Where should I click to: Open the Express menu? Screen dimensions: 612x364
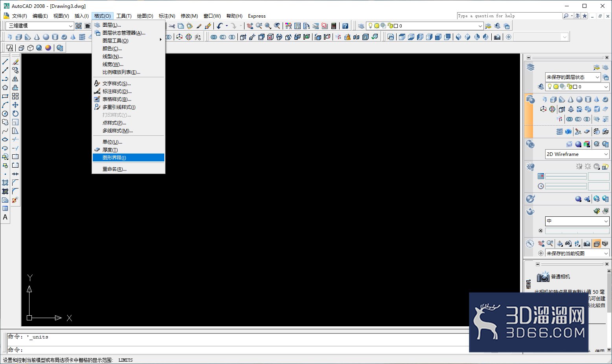(x=257, y=16)
